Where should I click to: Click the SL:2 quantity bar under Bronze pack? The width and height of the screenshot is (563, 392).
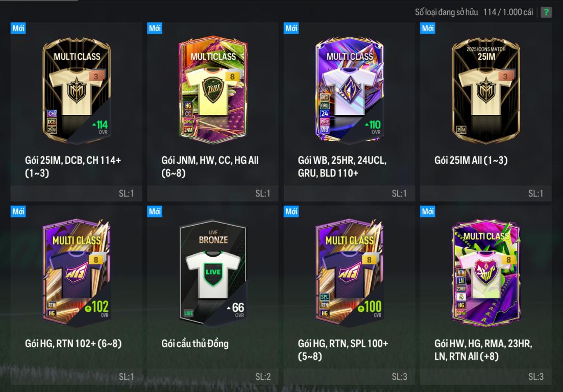[212, 377]
